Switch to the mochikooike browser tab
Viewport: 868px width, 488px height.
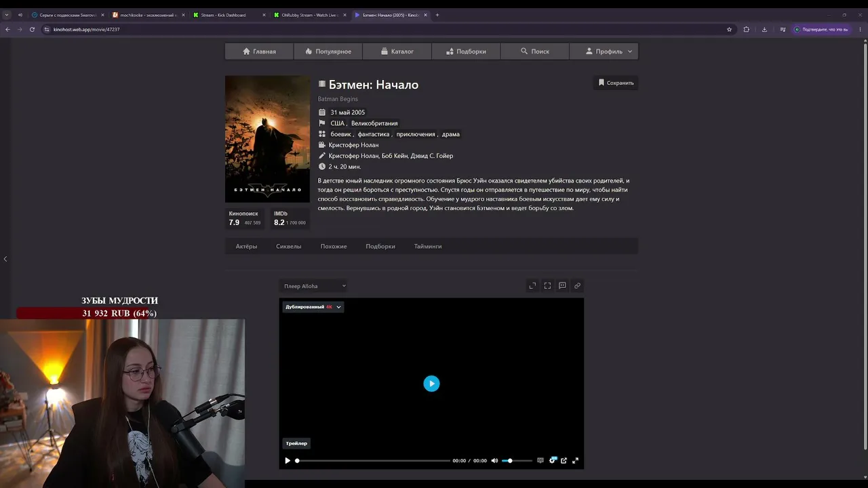click(148, 15)
